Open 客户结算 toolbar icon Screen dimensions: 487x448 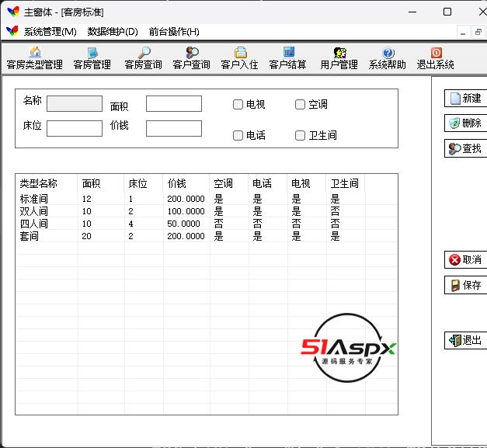[289, 52]
